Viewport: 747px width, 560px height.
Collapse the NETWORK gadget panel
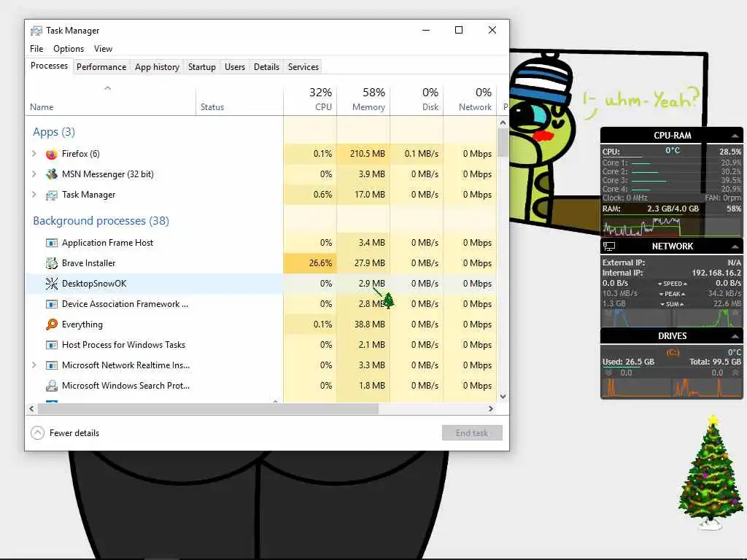[x=735, y=246]
